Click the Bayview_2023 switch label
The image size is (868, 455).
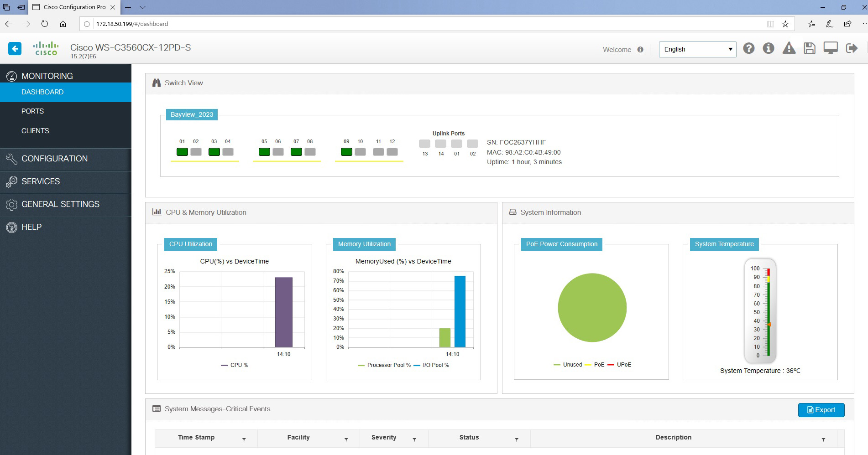192,114
